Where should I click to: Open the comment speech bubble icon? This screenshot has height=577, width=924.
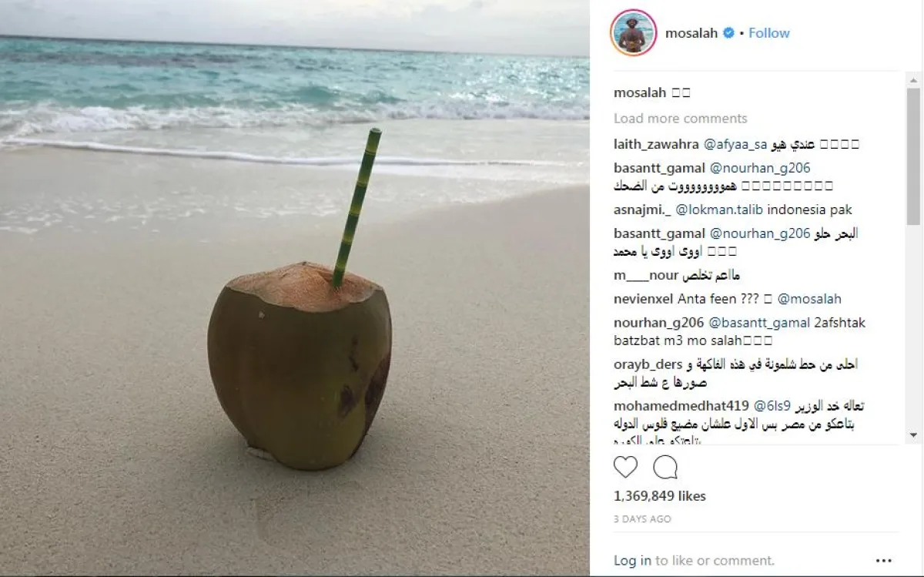665,468
